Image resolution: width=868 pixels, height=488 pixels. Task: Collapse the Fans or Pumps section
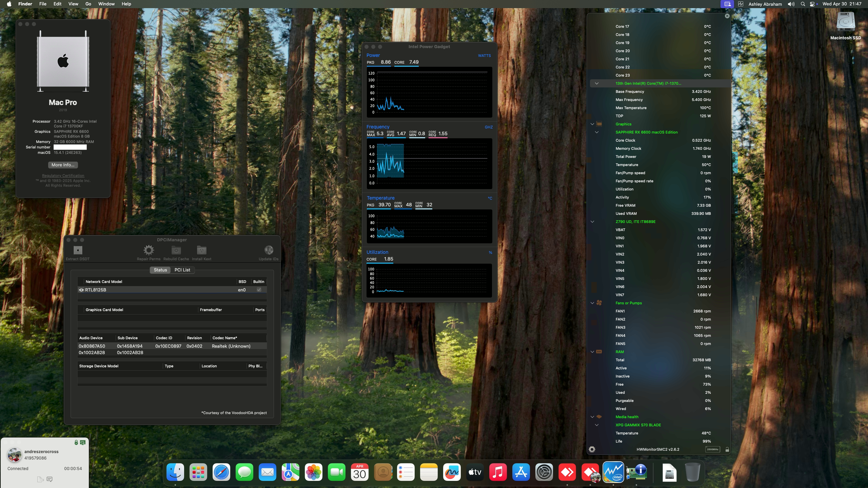(592, 303)
